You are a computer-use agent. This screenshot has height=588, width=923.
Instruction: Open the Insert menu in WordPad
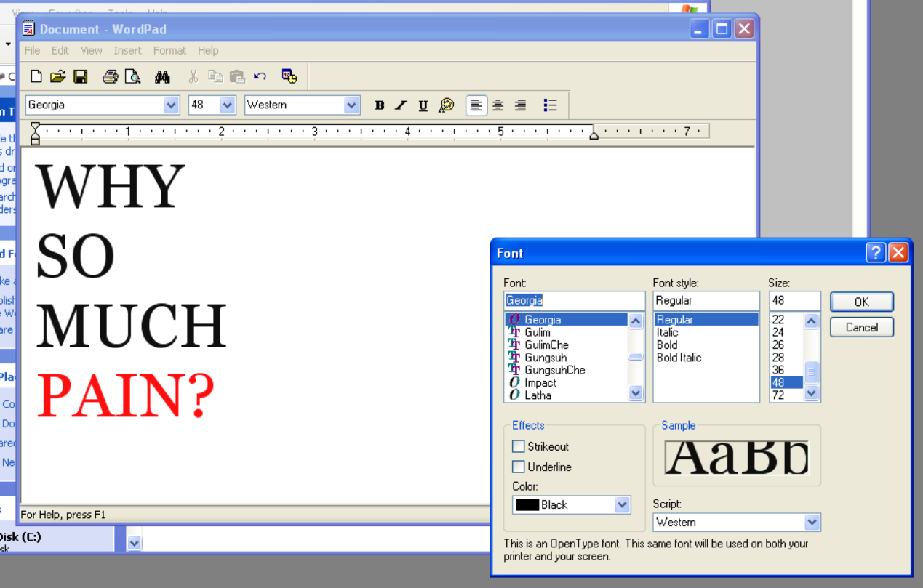coord(128,51)
